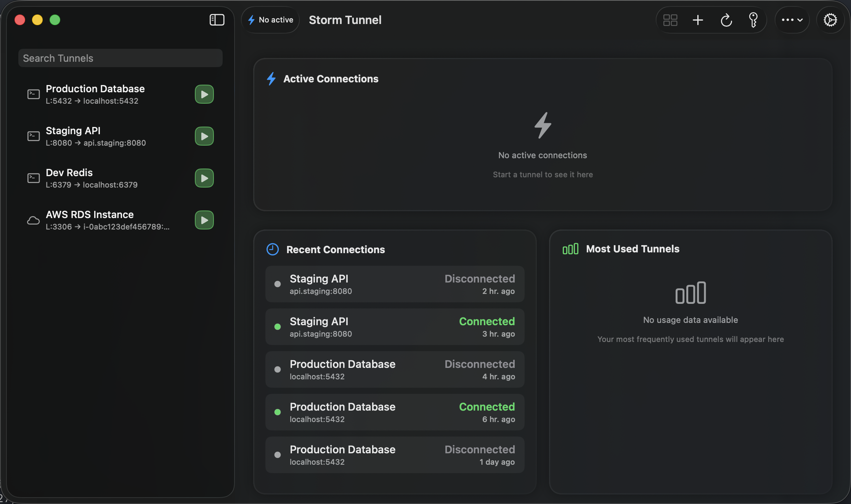Viewport: 851px width, 504px height.
Task: Start the Dev Redis tunnel
Action: pos(204,178)
